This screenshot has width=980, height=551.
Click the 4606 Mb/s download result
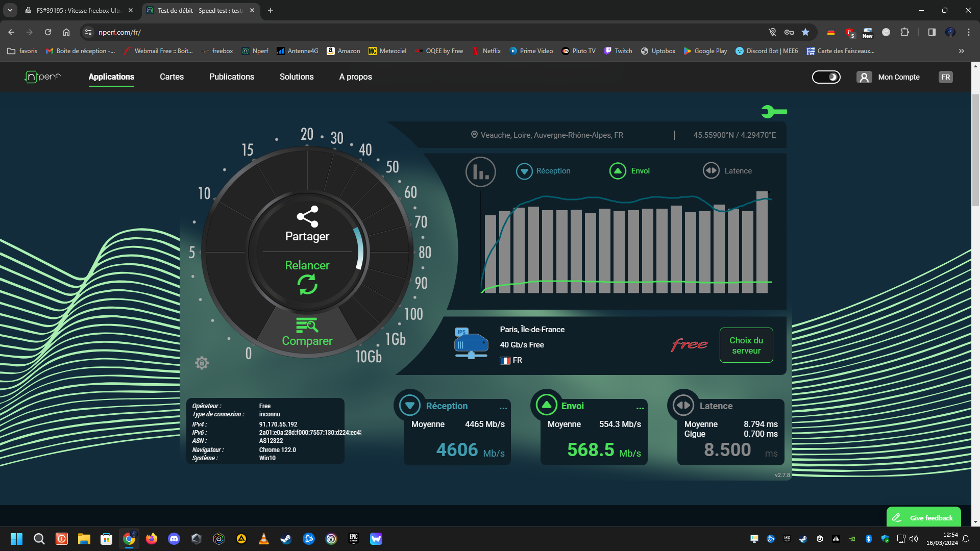pos(470,450)
